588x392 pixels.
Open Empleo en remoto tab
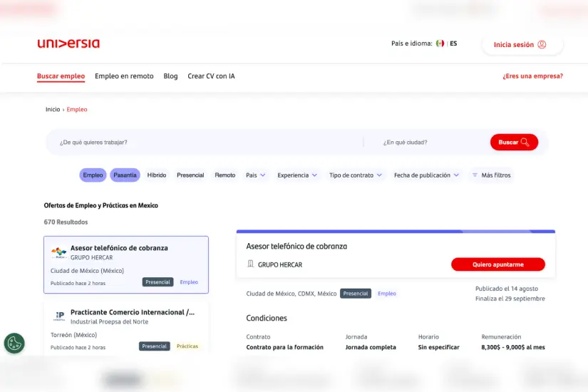coord(124,76)
